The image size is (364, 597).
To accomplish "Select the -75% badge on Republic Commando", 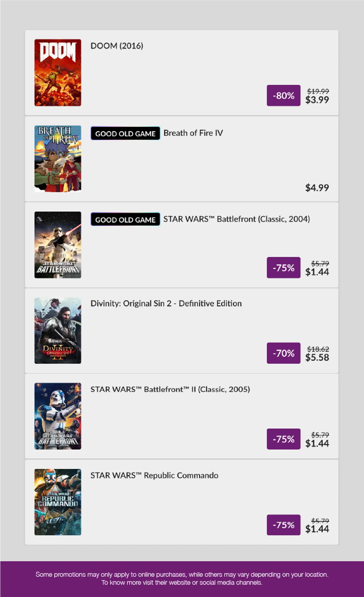I will tap(284, 525).
